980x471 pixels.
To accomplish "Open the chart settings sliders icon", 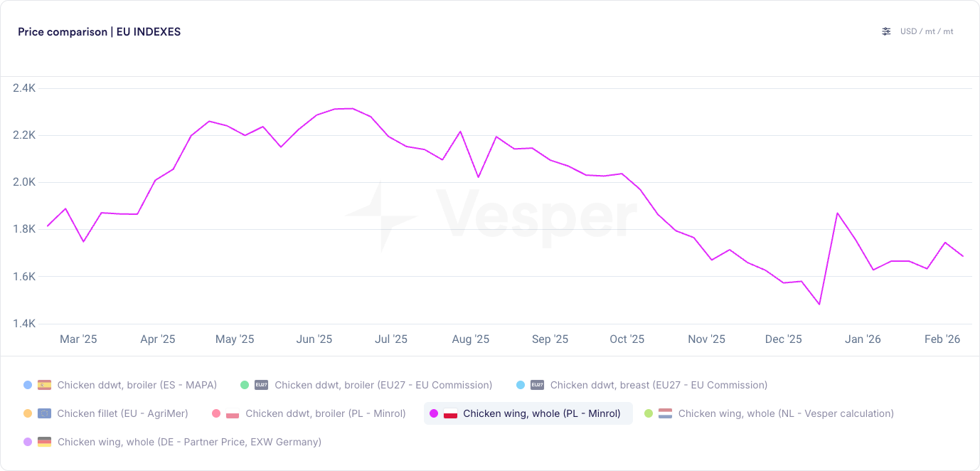I will point(886,31).
